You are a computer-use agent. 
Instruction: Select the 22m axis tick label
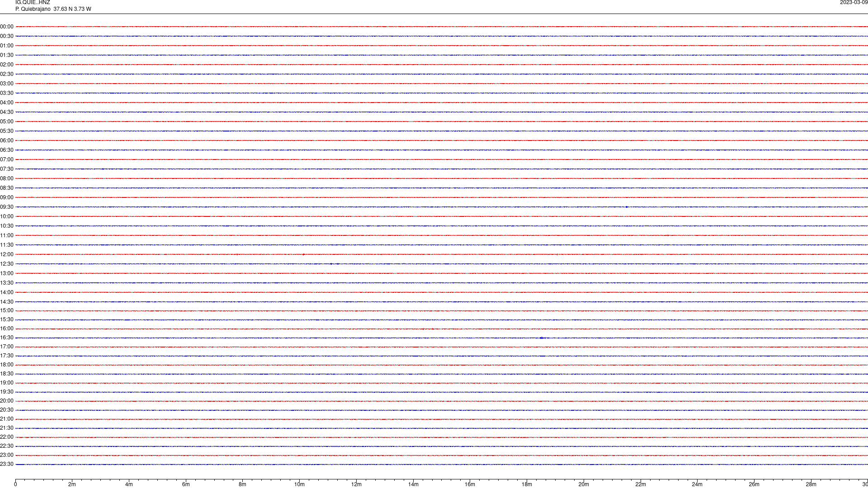tap(641, 484)
